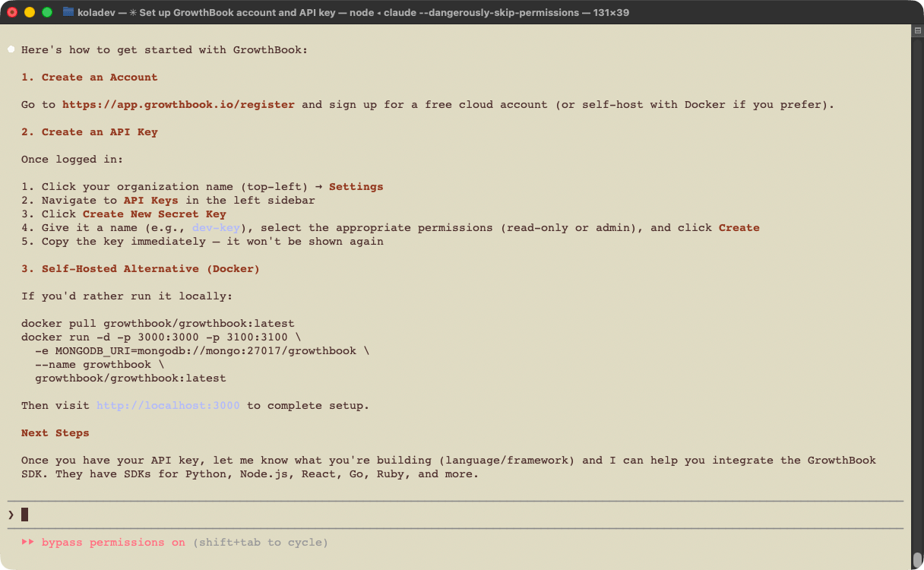Image resolution: width=924 pixels, height=570 pixels.
Task: Click the "Next Steps" heading
Action: tap(55, 433)
